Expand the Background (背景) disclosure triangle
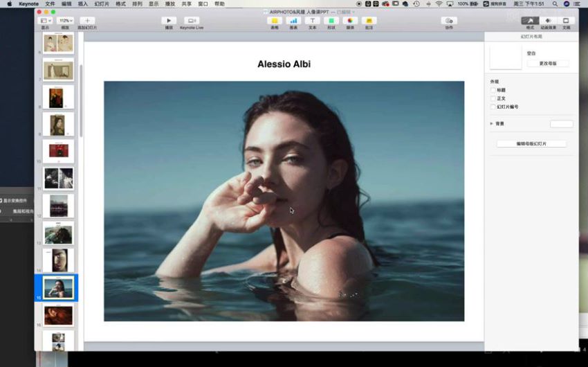 [x=492, y=123]
